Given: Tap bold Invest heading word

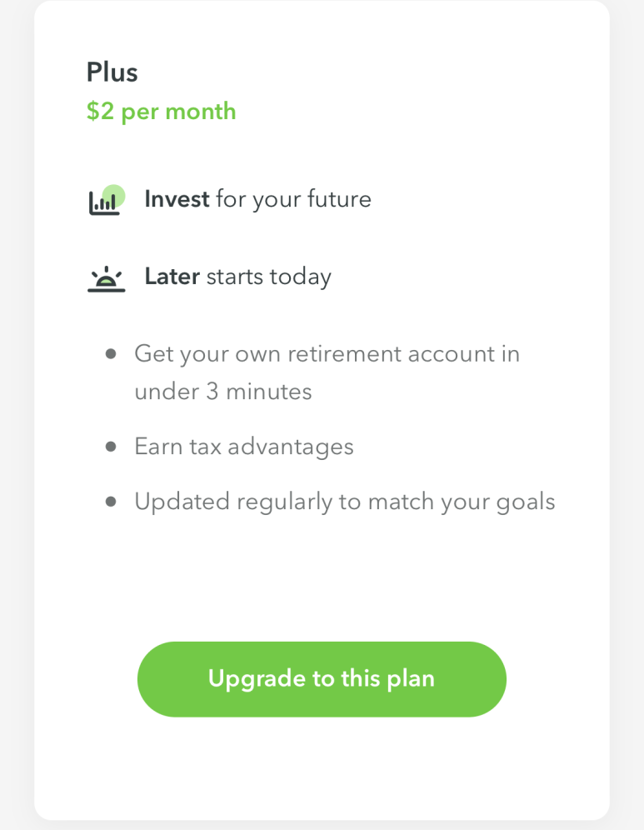Looking at the screenshot, I should coord(177,199).
